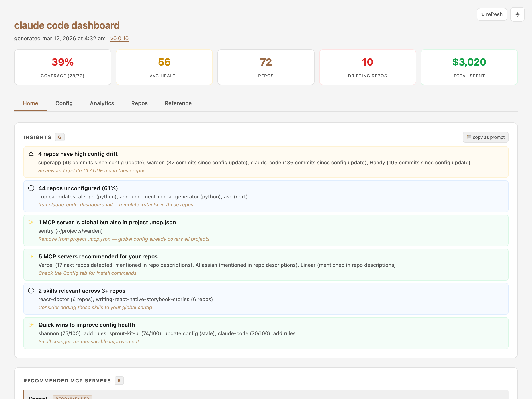This screenshot has width=532, height=399.
Task: Click the Recommended MCP Servers count badge 5
Action: pyautogui.click(x=119, y=380)
